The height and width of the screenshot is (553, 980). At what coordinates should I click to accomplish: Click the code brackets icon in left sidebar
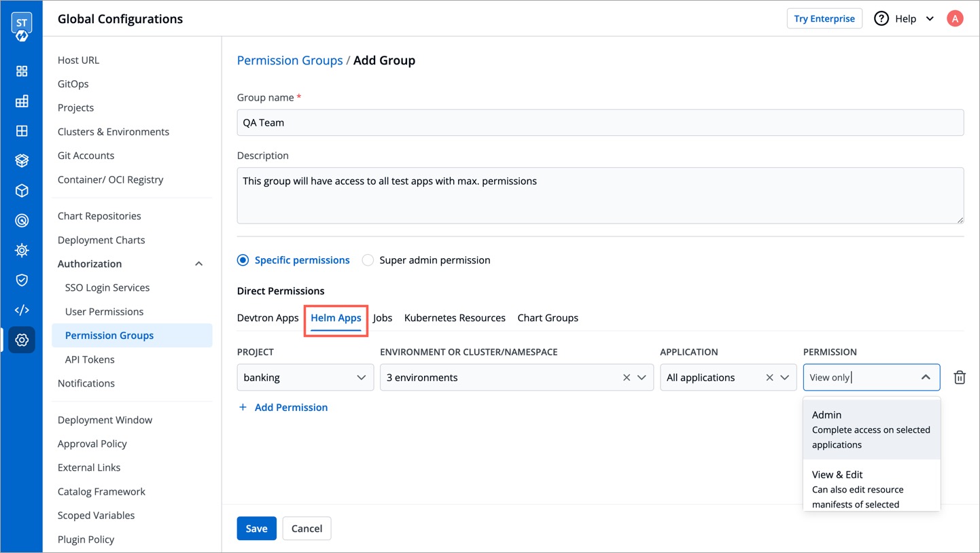[22, 310]
